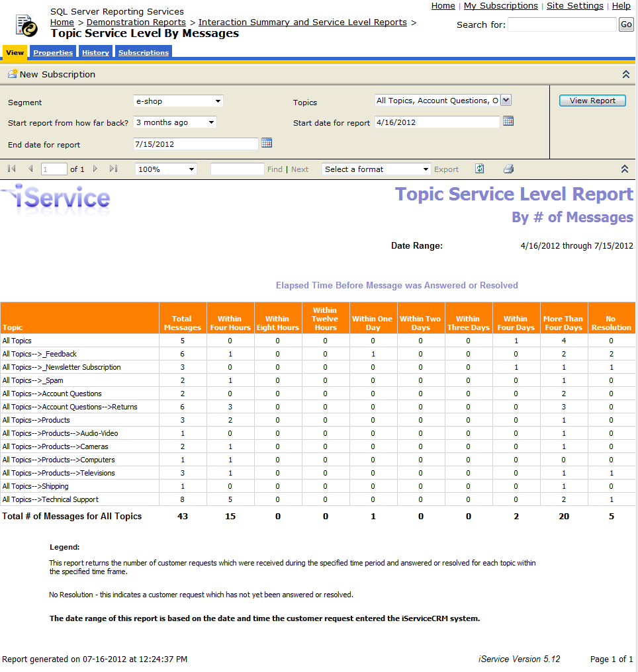Click the Topic column header
This screenshot has width=638, height=672.
(x=79, y=318)
